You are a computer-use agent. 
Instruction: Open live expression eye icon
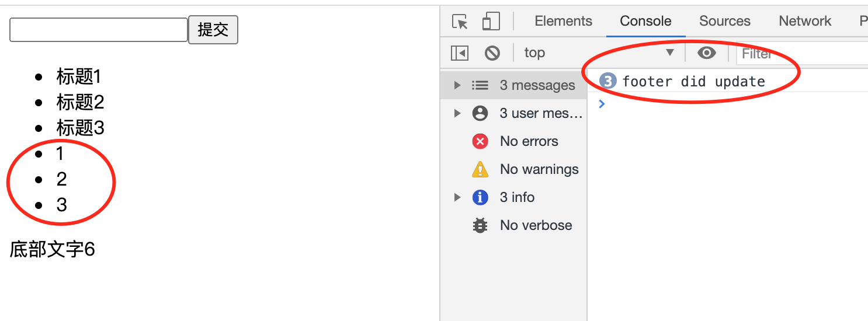point(707,53)
